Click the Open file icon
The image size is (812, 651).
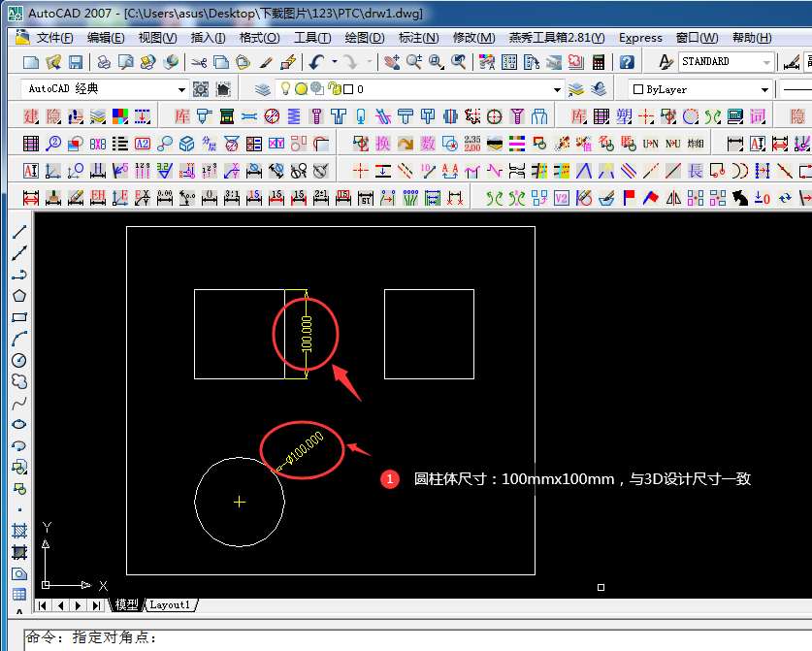53,62
